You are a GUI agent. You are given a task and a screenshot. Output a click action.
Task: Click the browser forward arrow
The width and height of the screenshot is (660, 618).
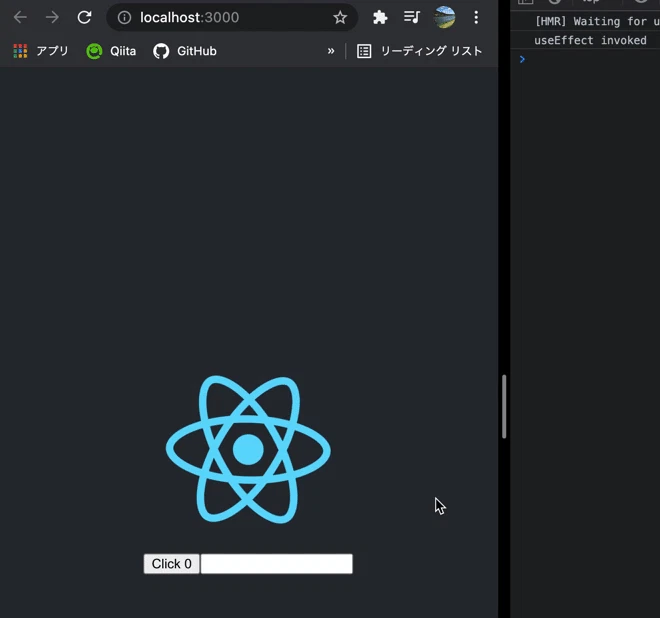pos(52,17)
